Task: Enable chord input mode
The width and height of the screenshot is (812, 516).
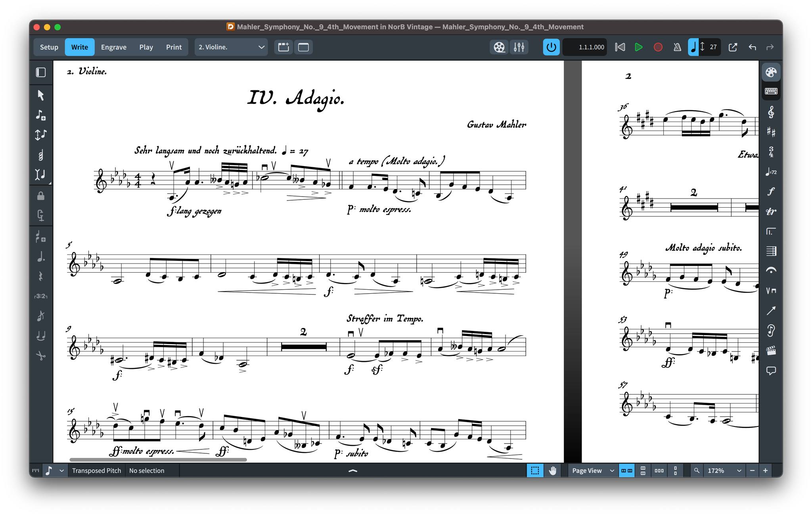Action: 41,155
